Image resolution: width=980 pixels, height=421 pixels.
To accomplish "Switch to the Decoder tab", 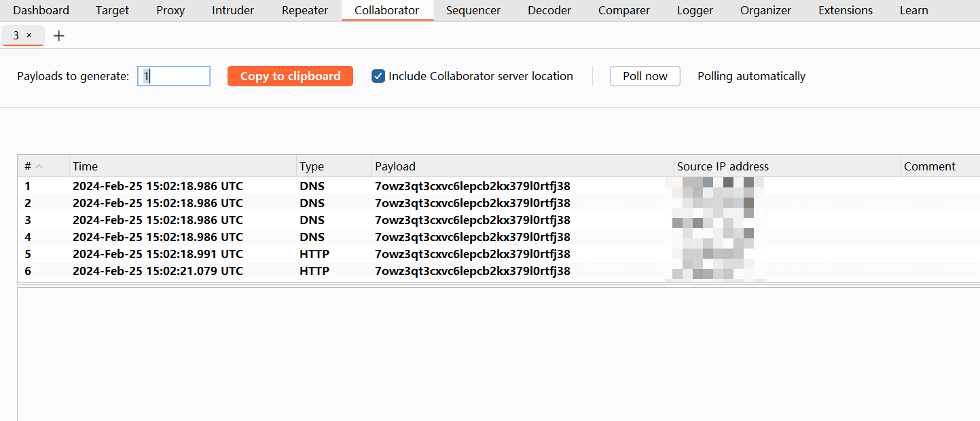I will coord(549,10).
